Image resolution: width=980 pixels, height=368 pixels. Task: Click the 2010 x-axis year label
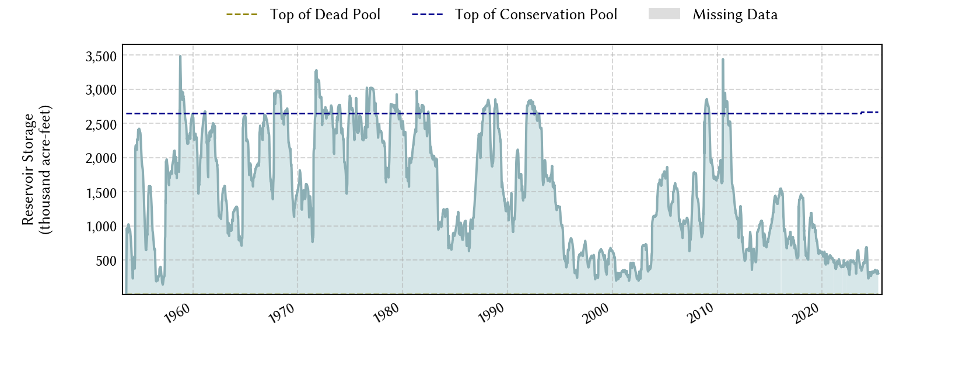(701, 314)
